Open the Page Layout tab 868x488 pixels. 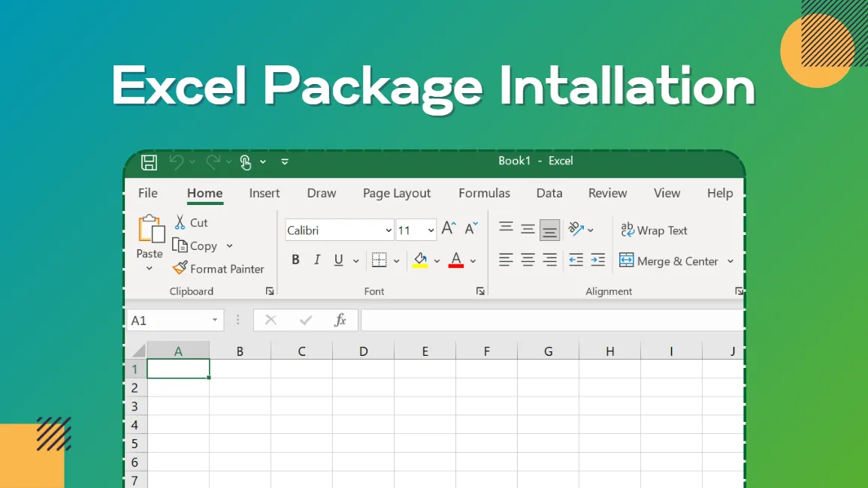pos(397,193)
